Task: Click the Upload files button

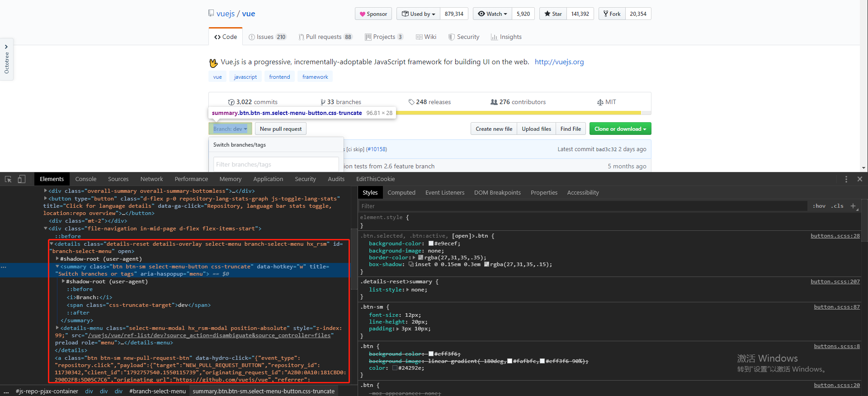Action: click(537, 129)
